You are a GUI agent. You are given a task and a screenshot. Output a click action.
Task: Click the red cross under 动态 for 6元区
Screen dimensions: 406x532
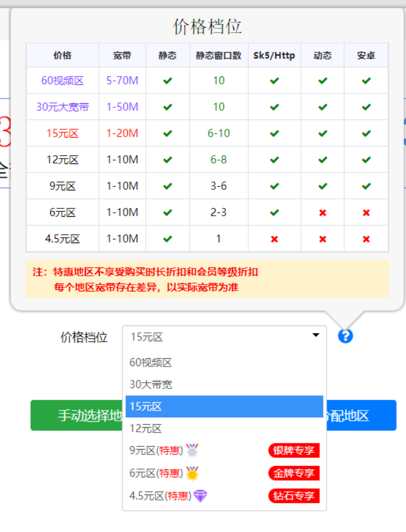pos(322,212)
